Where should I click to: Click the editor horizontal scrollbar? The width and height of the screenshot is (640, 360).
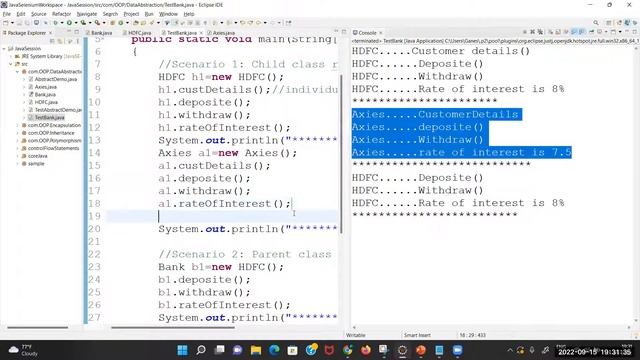pos(173,327)
